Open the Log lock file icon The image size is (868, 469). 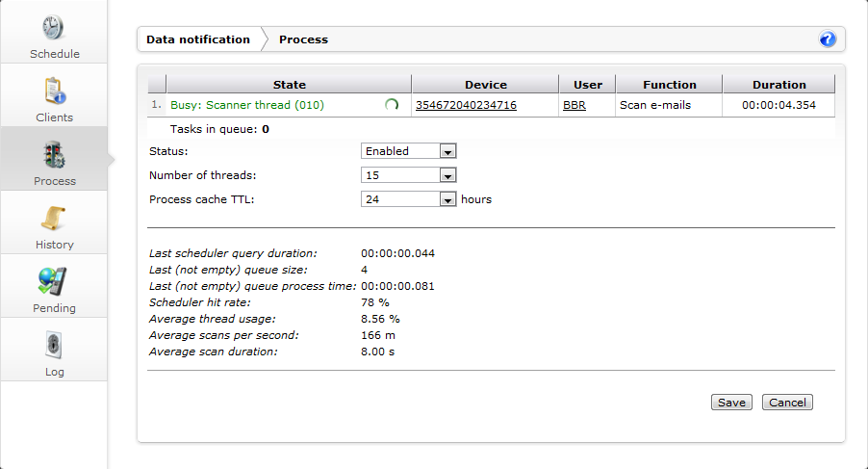(54, 346)
